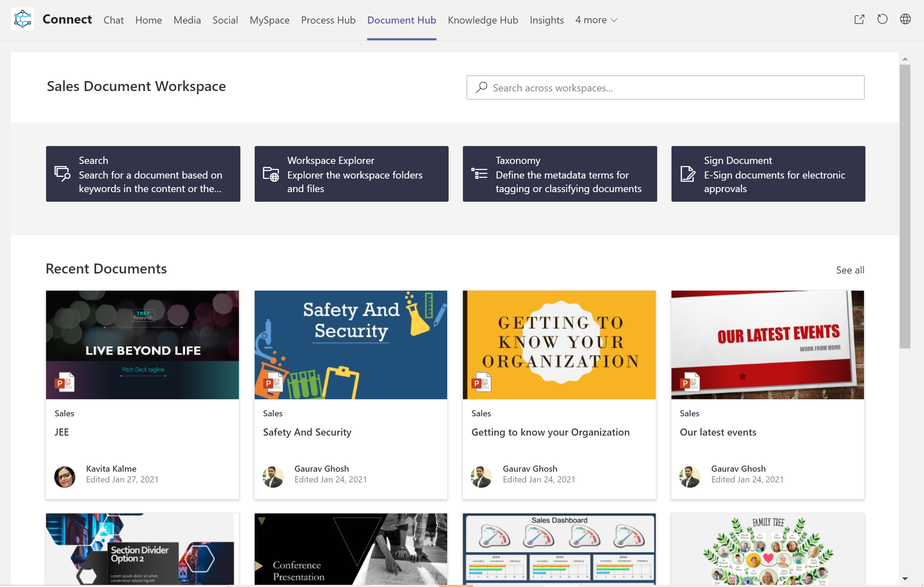Click the Sign Document pen icon
The width and height of the screenshot is (924, 587).
tap(687, 174)
